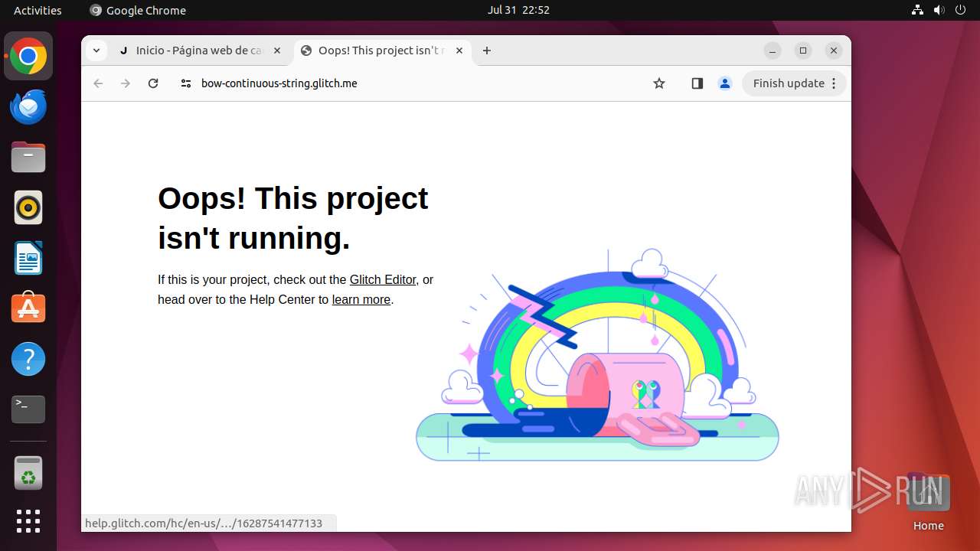Switch to Inicio - Página web tab
This screenshot has height=551, width=980.
point(200,51)
